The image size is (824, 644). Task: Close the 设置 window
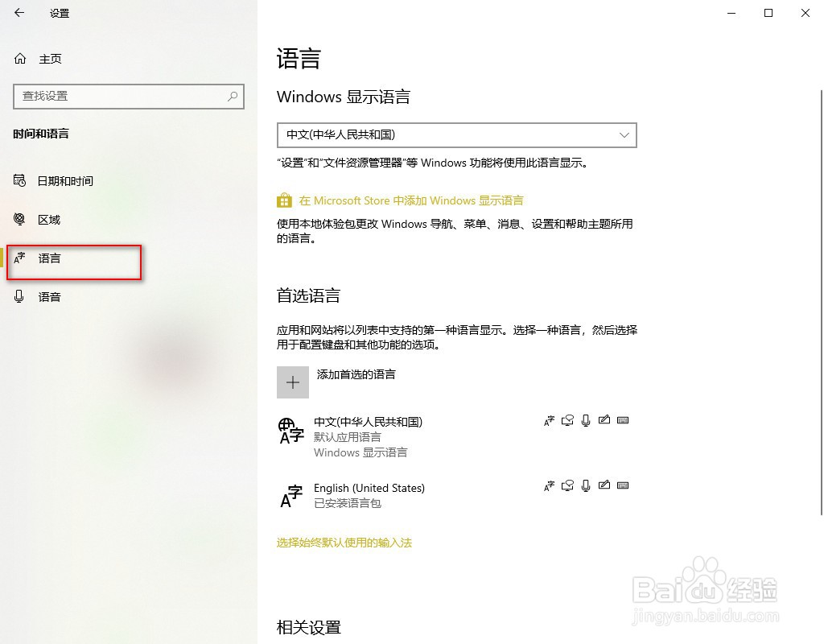805,13
